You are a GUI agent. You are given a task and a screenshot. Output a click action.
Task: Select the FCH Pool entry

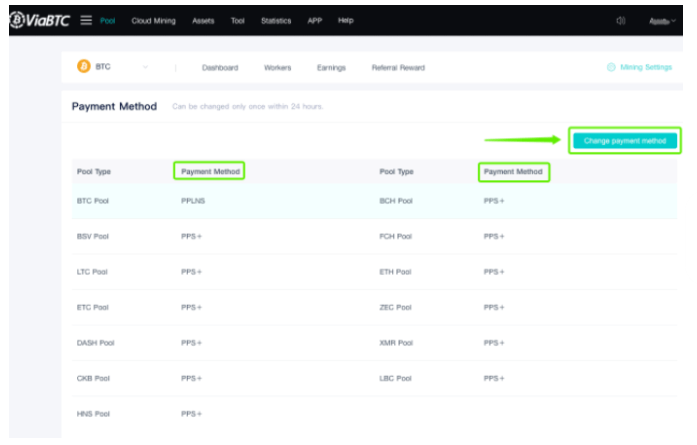395,237
